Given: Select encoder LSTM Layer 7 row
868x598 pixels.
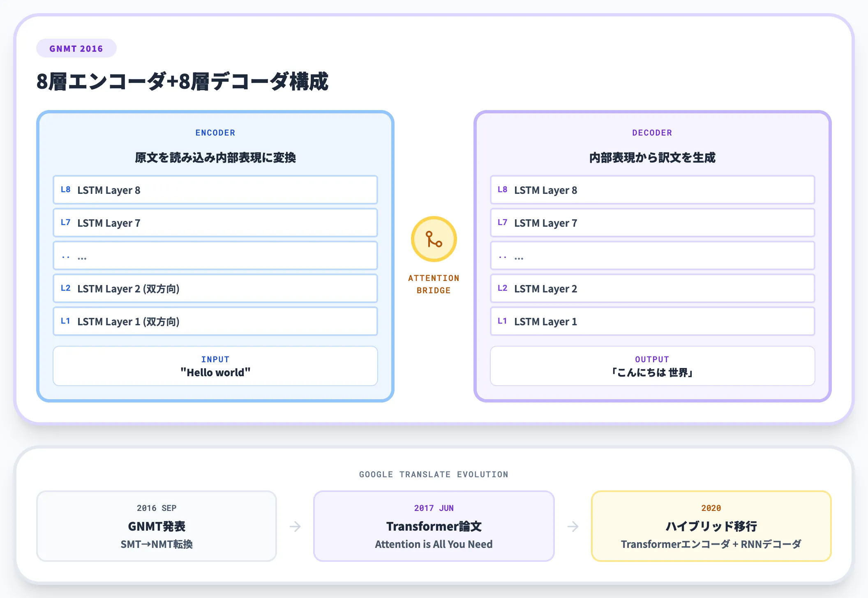Looking at the screenshot, I should click(x=215, y=223).
